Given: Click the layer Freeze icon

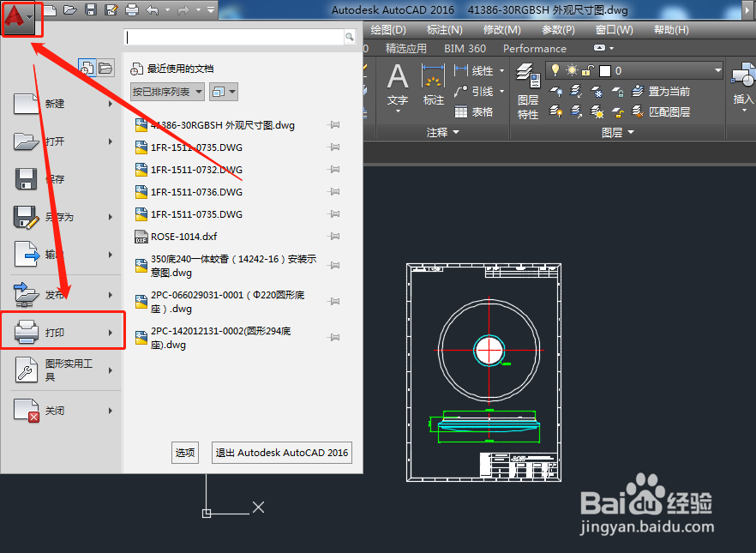Looking at the screenshot, I should tap(597, 91).
